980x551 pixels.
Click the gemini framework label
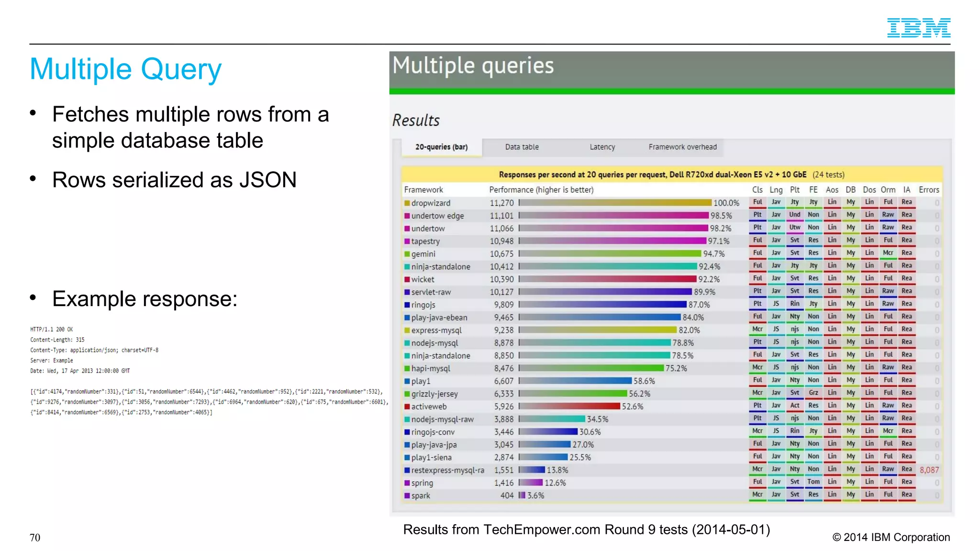pyautogui.click(x=423, y=254)
